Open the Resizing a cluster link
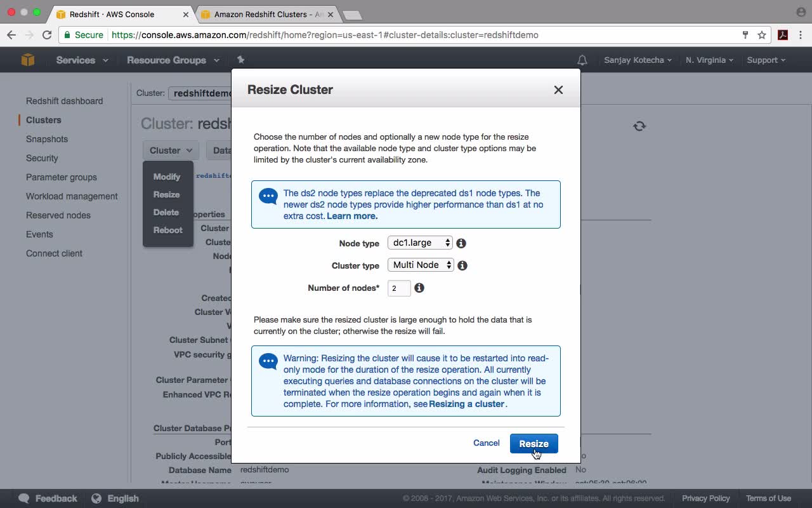 [467, 404]
